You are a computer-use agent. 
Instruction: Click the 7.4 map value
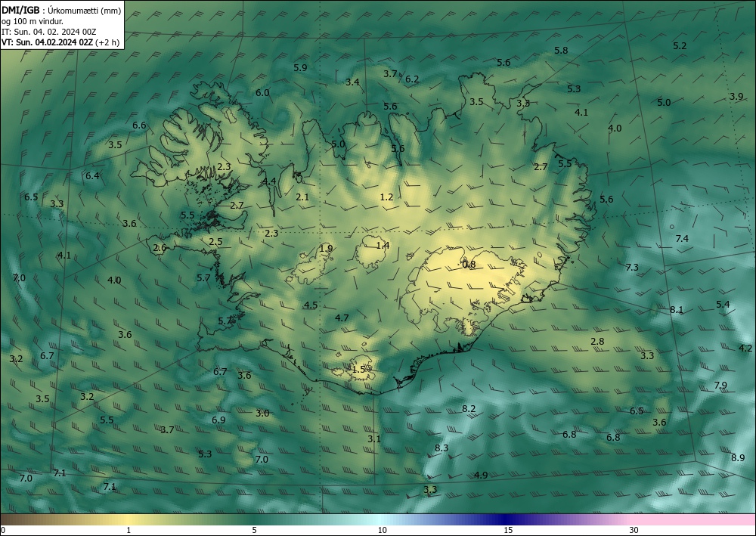point(682,238)
